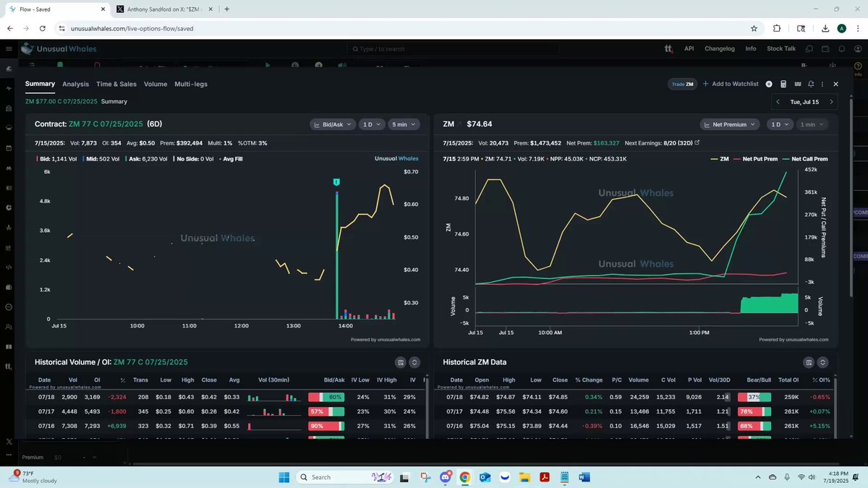Open table settings icon in Historical ZM Data
This screenshot has width=868, height=488.
click(x=808, y=362)
